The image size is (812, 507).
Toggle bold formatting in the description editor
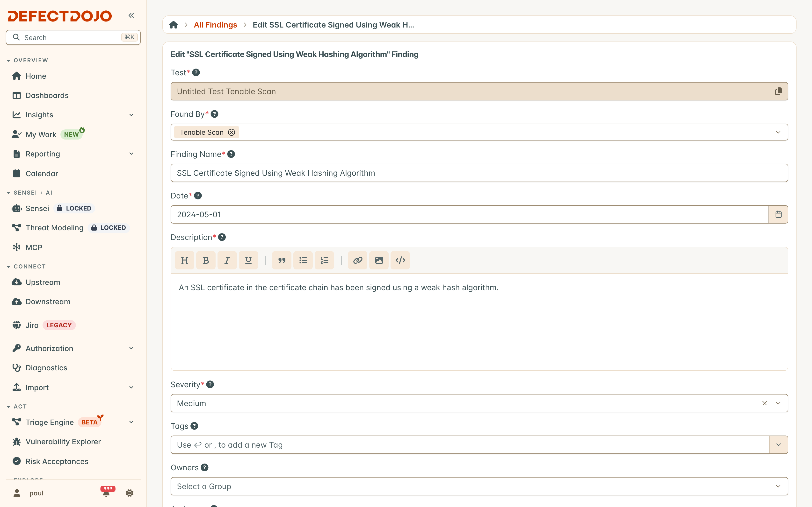point(206,260)
